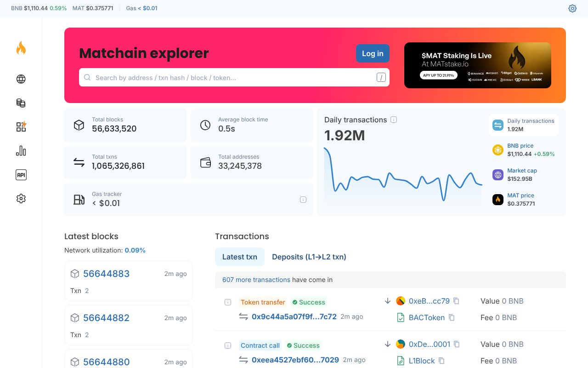Open the $MAT Staking Is Live banner
Viewport: 588px width, 368px height.
(x=478, y=65)
